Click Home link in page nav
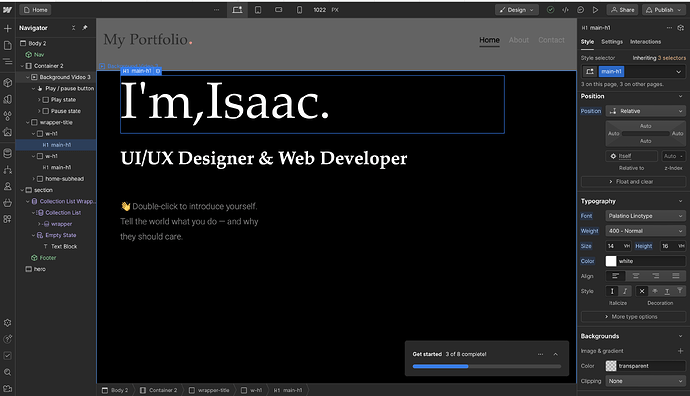The height and width of the screenshot is (396, 690). [x=489, y=40]
